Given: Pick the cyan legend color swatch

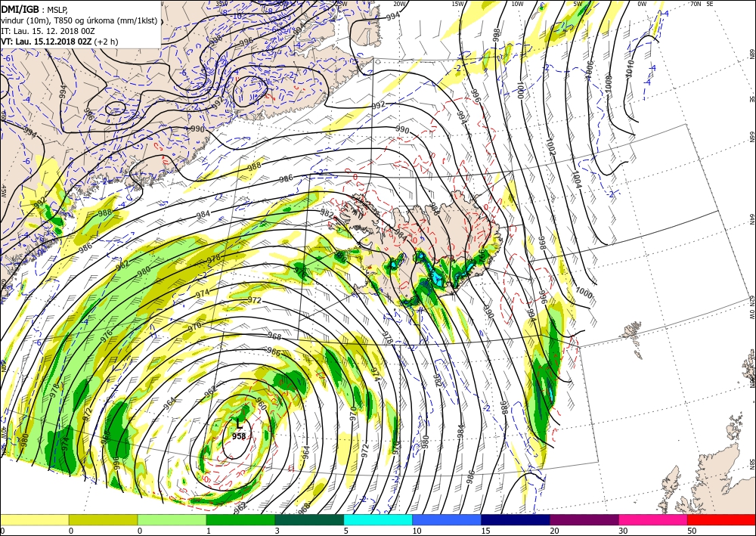Looking at the screenshot, I should (x=378, y=519).
